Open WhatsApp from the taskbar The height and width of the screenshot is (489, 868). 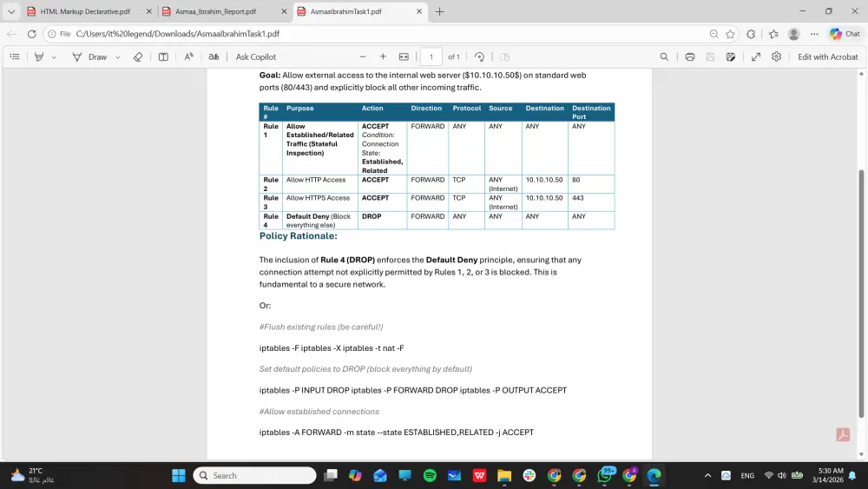point(605,475)
